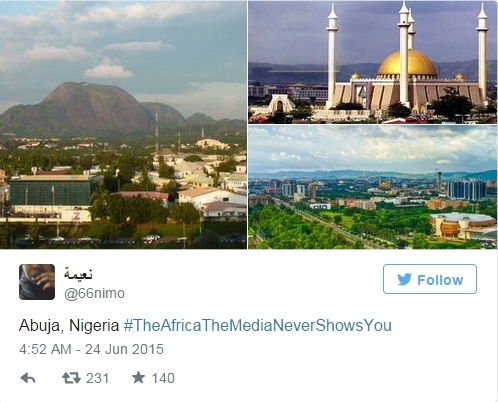Open the #TheAfricaTheMediaNeverShowsYou hashtag
The height and width of the screenshot is (402, 498).
[x=257, y=325]
